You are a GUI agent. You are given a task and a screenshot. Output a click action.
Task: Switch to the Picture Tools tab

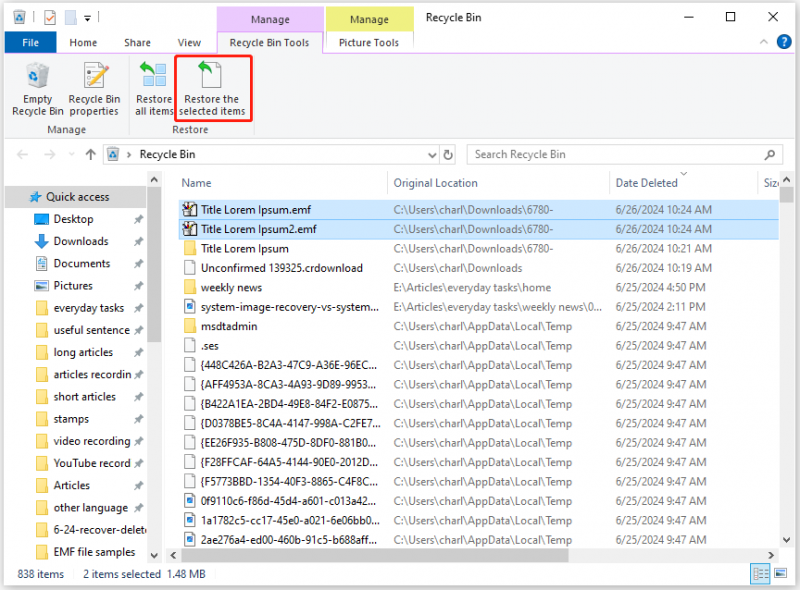pyautogui.click(x=369, y=43)
